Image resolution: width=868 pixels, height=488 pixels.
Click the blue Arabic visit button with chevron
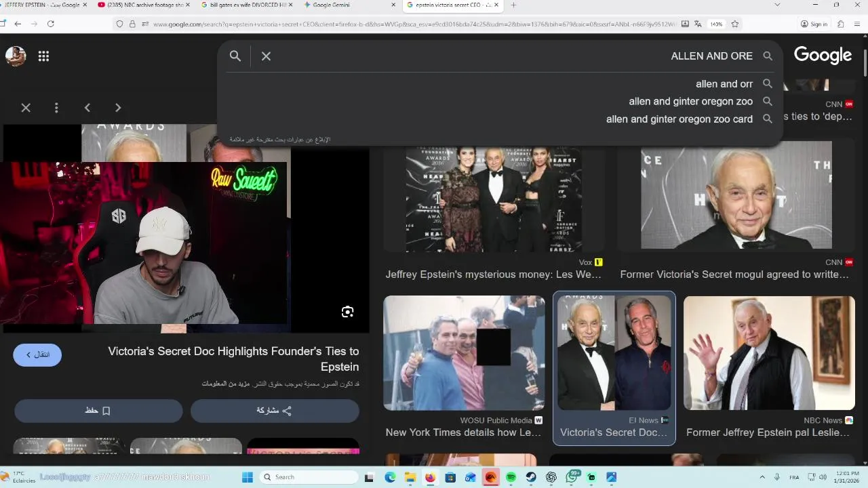[x=37, y=354]
